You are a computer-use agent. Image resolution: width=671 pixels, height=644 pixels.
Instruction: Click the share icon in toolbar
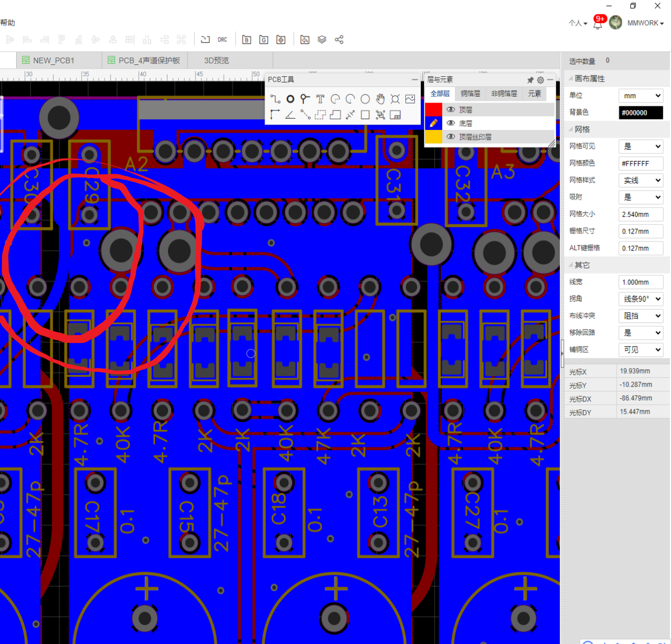tap(339, 40)
